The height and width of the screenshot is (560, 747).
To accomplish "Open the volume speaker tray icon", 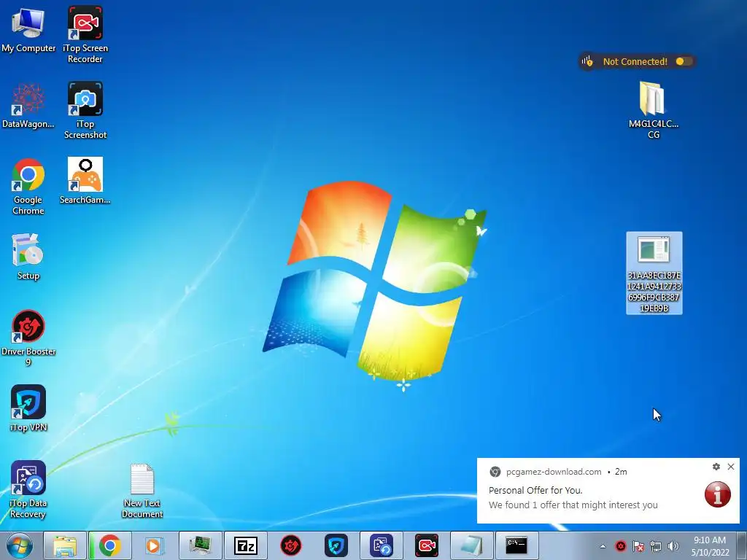I will pyautogui.click(x=673, y=546).
